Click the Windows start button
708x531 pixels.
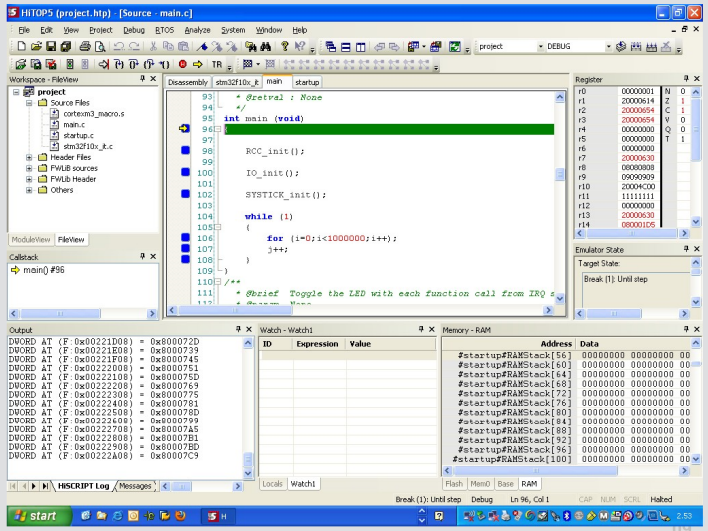point(39,516)
